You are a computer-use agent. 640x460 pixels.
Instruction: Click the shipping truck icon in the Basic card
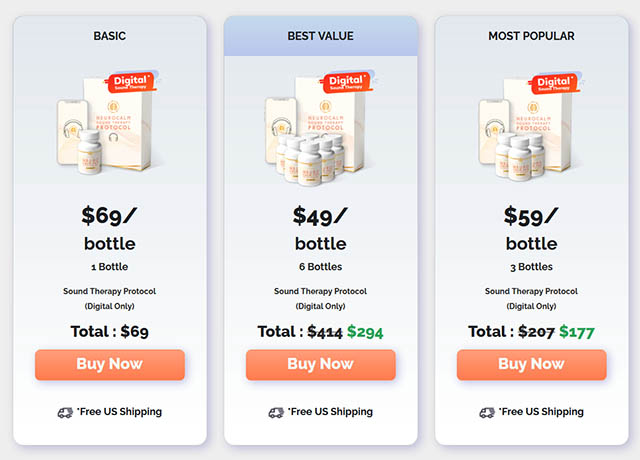(65, 413)
